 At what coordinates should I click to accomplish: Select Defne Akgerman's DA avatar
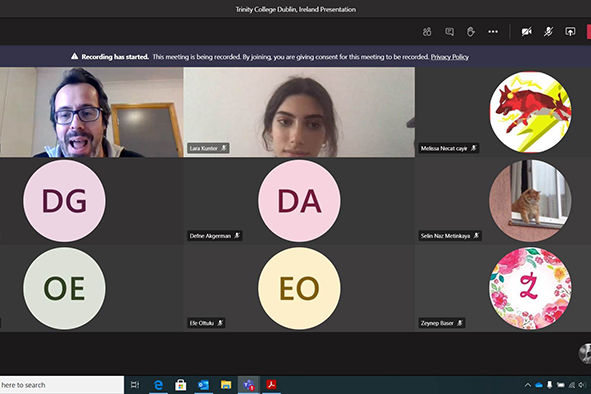(299, 201)
